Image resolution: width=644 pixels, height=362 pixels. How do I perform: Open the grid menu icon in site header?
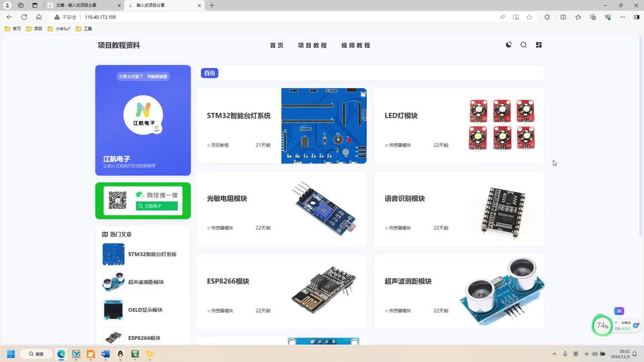coord(539,45)
